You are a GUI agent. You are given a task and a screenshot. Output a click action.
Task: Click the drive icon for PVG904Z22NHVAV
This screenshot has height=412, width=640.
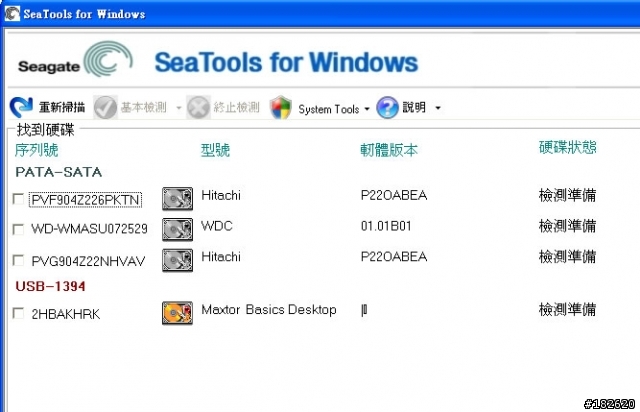point(177,260)
